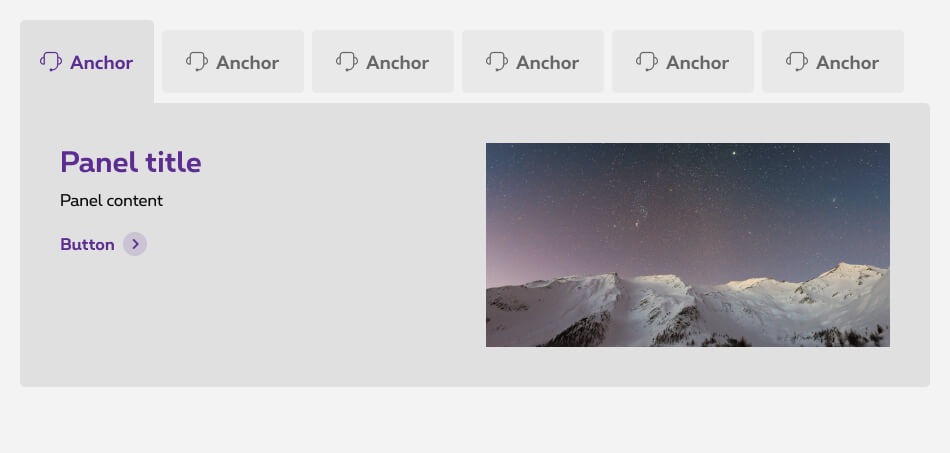This screenshot has height=453, width=950.
Task: Click the headset icon on the third Anchor tab
Action: [x=347, y=62]
